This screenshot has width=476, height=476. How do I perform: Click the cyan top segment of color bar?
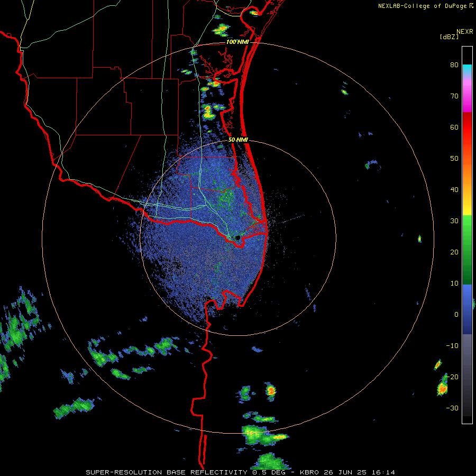pos(467,69)
